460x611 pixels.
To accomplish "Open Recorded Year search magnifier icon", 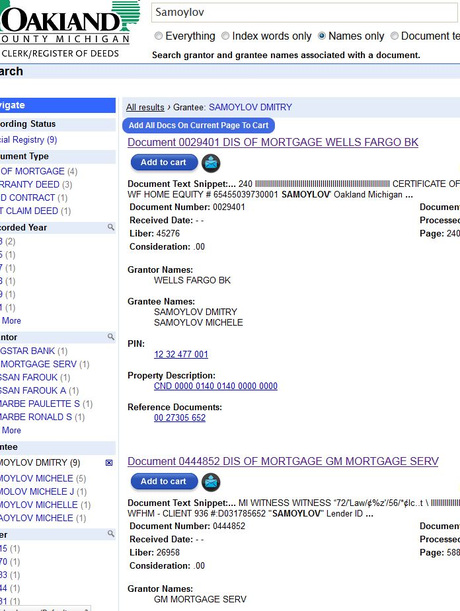I will point(111,227).
